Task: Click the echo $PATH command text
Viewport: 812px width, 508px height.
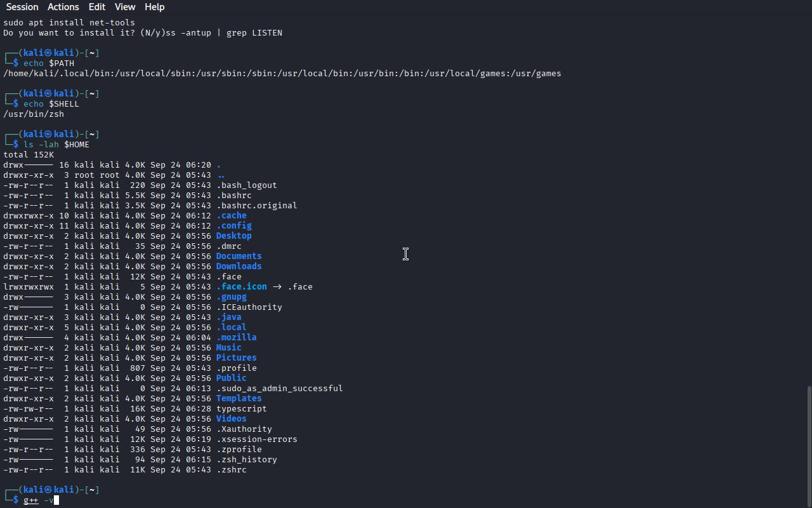Action: (x=49, y=63)
